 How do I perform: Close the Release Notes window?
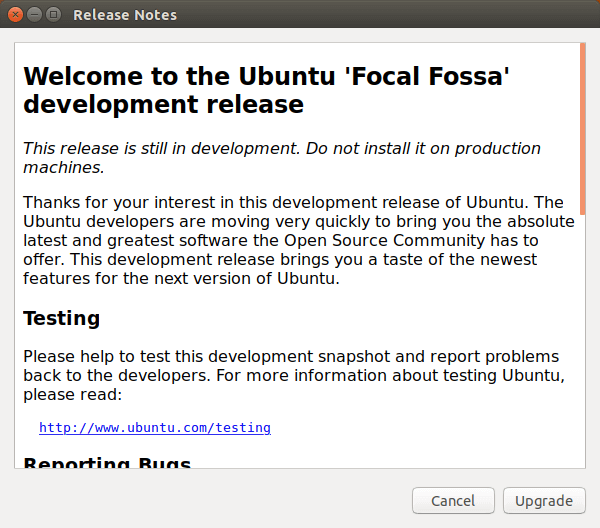point(16,15)
